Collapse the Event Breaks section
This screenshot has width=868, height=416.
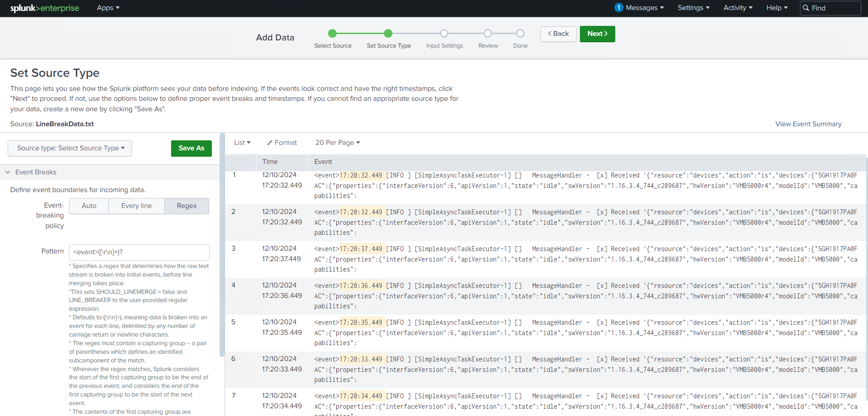[8, 172]
